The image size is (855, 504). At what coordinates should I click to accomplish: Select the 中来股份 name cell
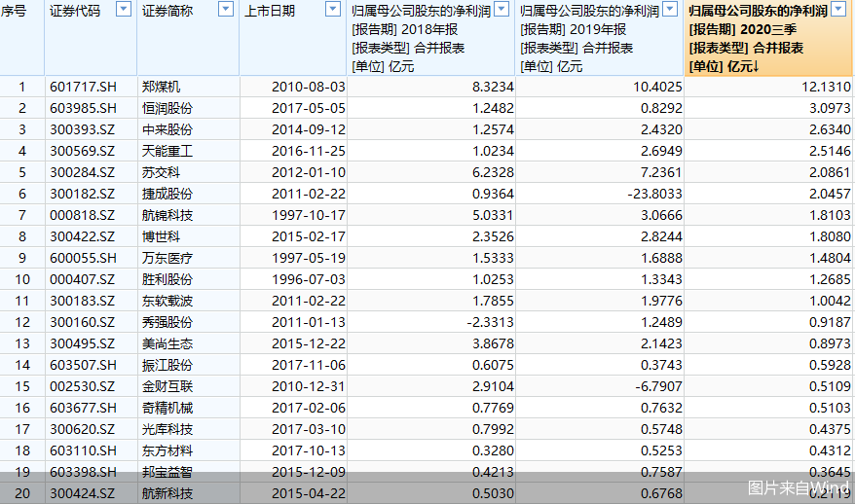(167, 129)
